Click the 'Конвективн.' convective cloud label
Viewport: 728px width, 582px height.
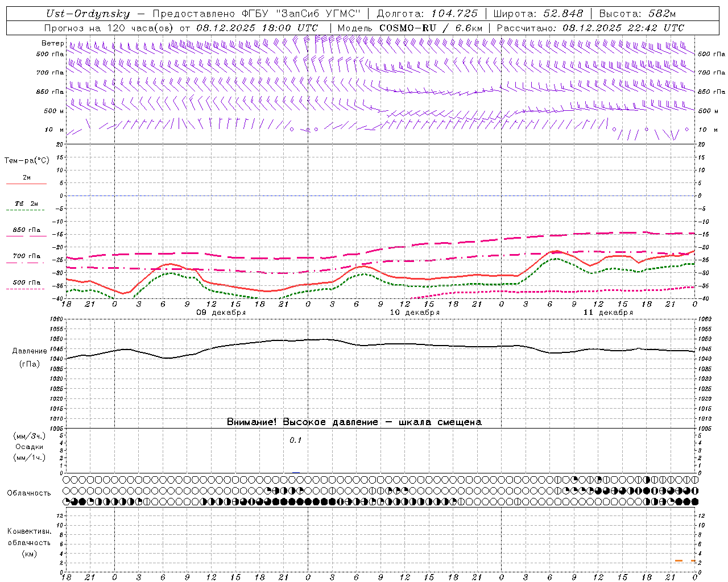[29, 531]
